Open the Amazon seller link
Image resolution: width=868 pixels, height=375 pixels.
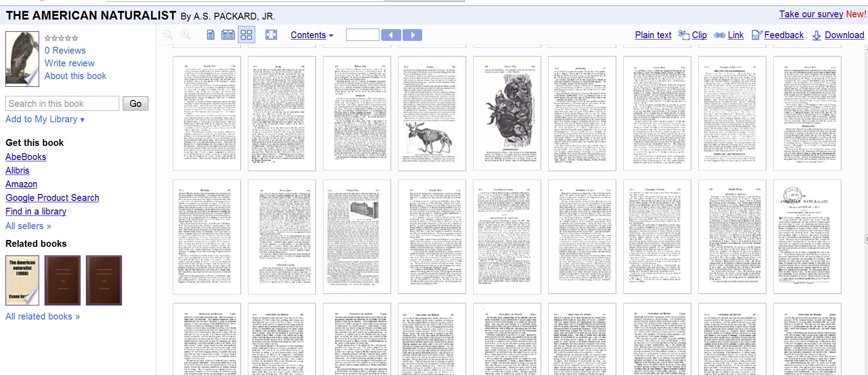[21, 184]
